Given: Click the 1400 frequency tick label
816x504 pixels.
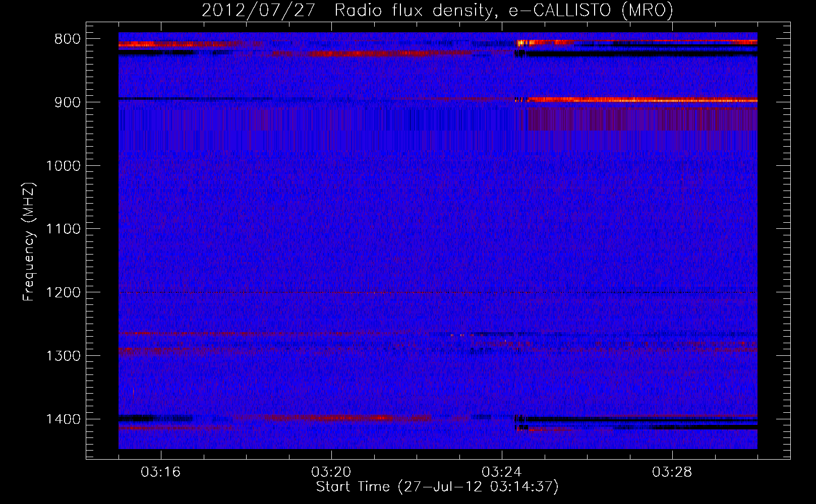Looking at the screenshot, I should point(63,419).
